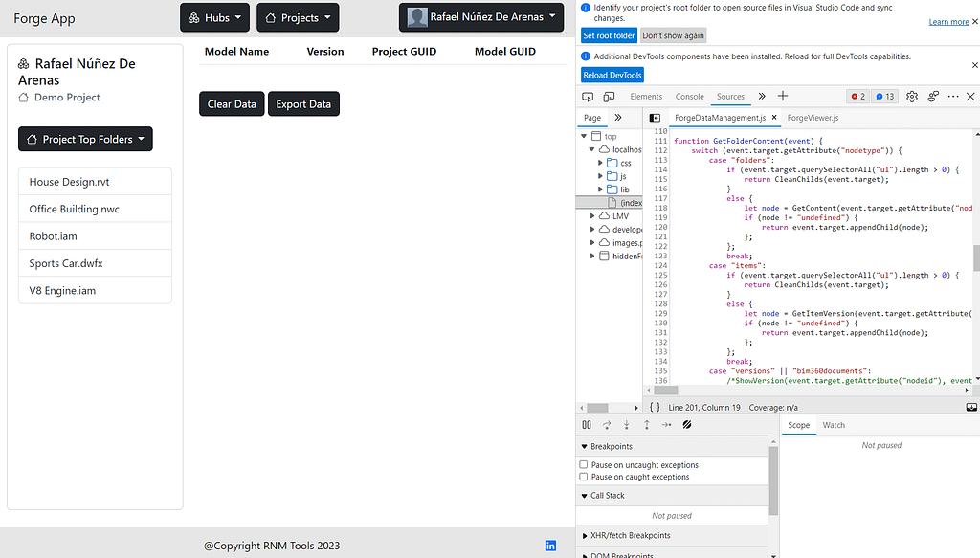Click the blue issues count badge showing 13
The height and width of the screenshot is (558, 980).
click(885, 97)
